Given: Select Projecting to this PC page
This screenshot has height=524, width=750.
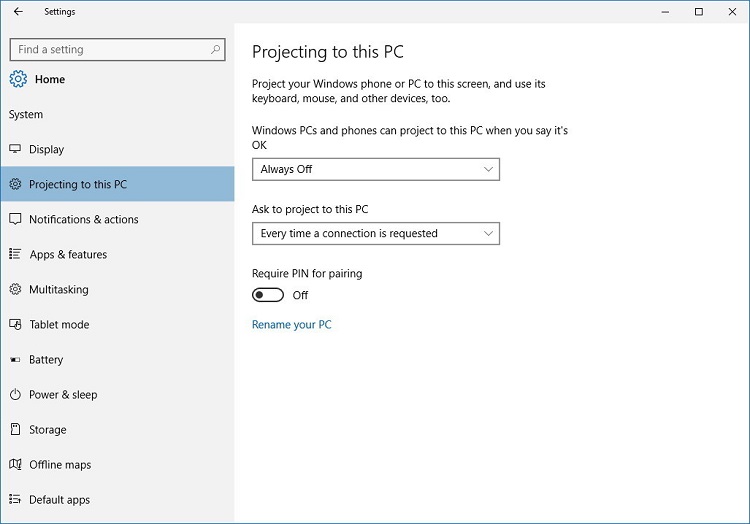Looking at the screenshot, I should (x=118, y=184).
